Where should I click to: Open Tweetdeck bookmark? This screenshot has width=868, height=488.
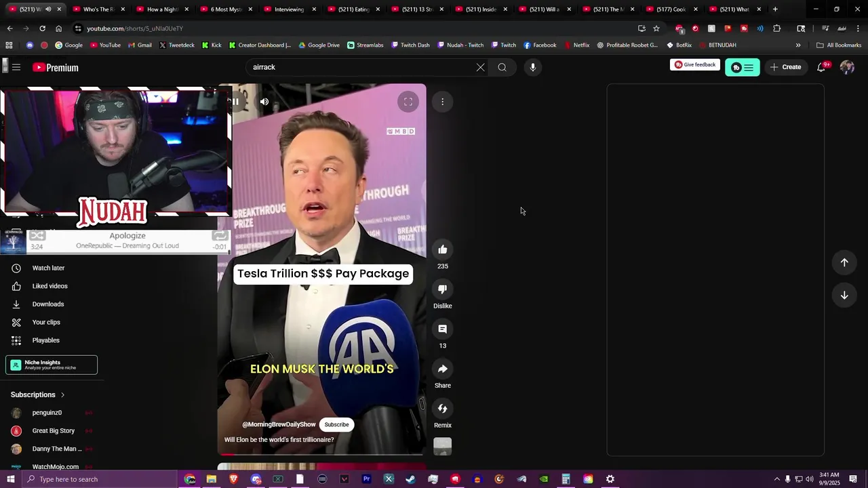177,45
